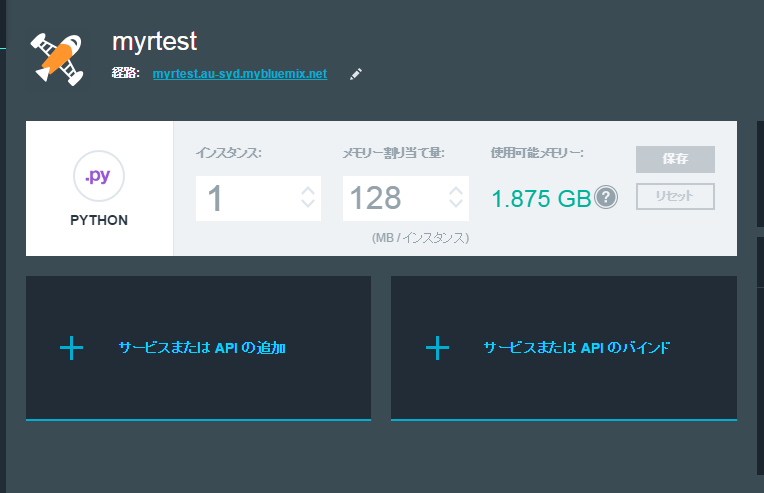Click the リセット reset button
The image size is (764, 493).
(675, 196)
